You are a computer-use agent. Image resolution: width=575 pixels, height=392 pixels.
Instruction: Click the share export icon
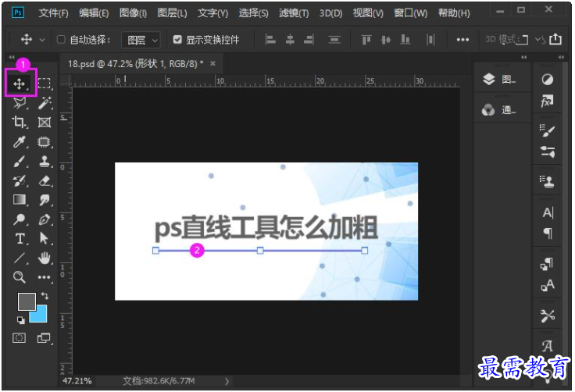pos(555,39)
